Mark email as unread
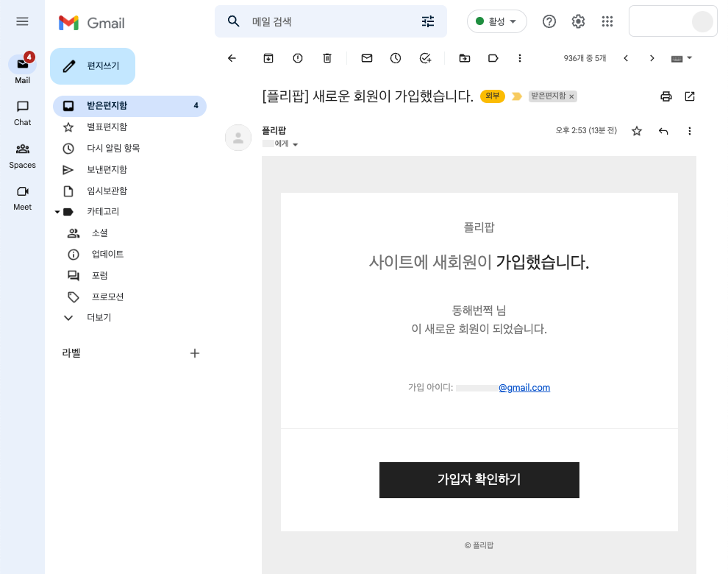 pyautogui.click(x=367, y=58)
